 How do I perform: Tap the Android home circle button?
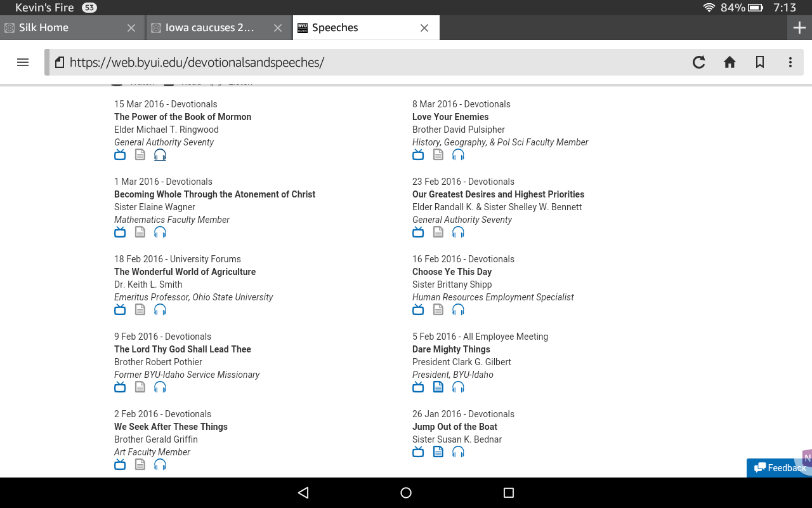[406, 493]
